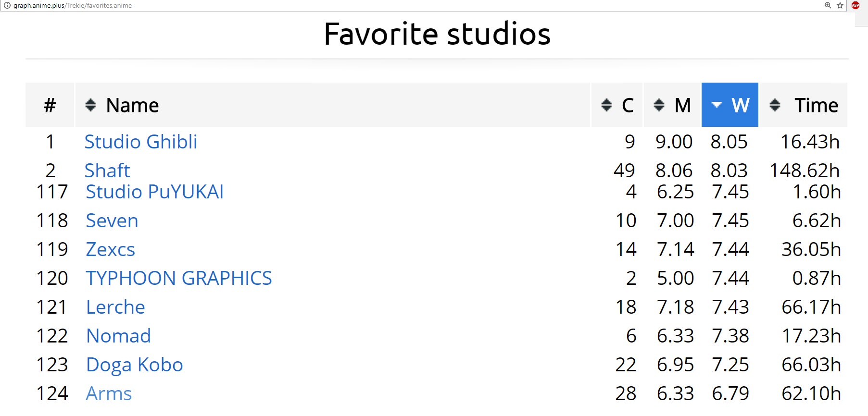
Task: Click the sort arrows icon beside Time
Action: coord(775,105)
